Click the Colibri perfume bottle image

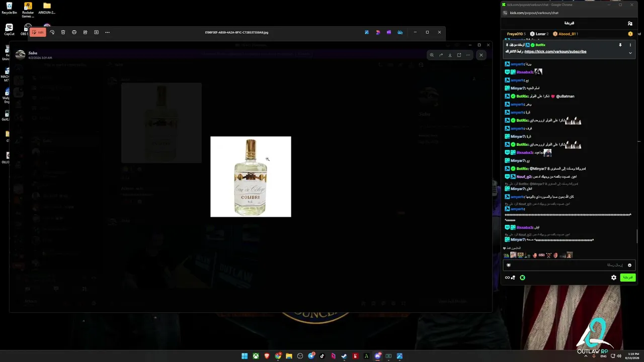251,176
